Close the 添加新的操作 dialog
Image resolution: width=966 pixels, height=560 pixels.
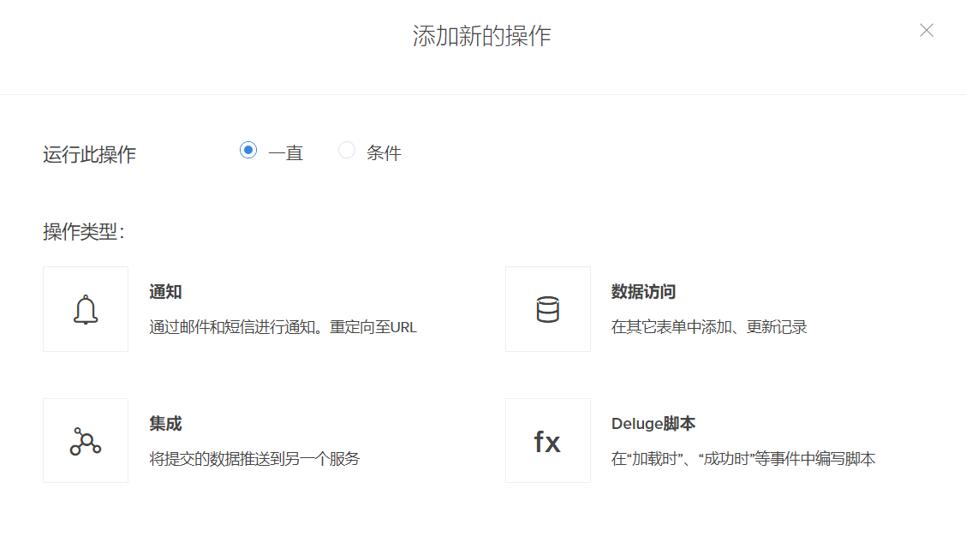click(x=926, y=31)
